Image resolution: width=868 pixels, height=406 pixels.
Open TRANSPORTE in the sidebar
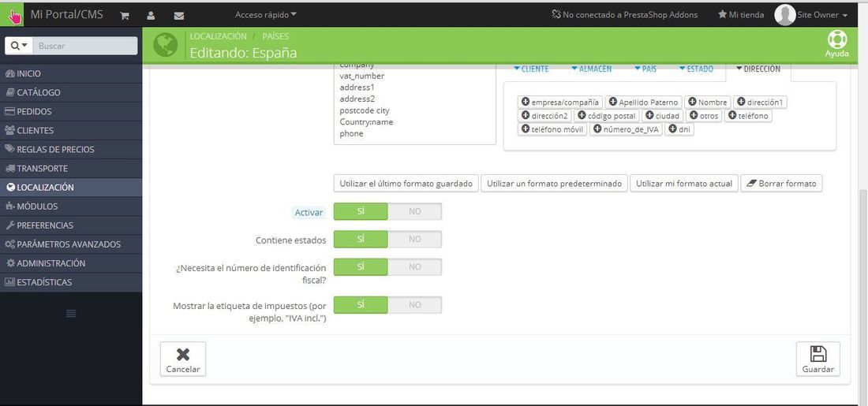pyautogui.click(x=71, y=168)
